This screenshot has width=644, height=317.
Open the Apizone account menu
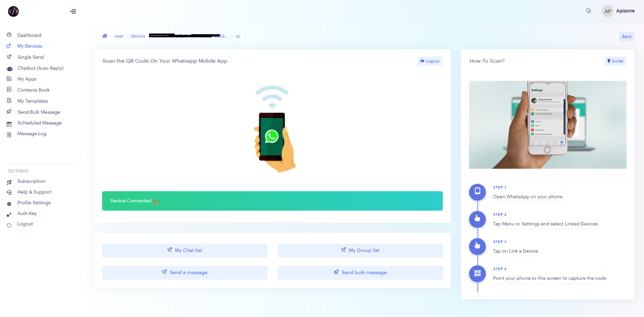(x=618, y=11)
